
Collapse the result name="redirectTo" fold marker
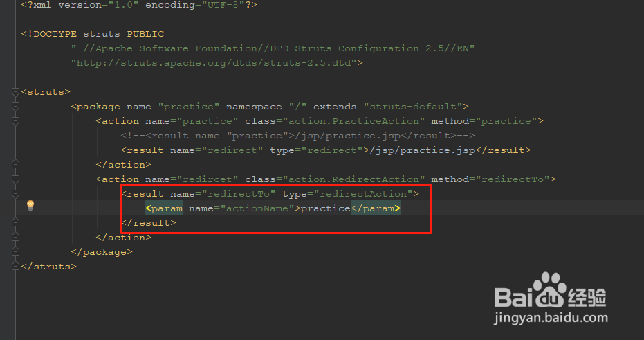[x=16, y=194]
